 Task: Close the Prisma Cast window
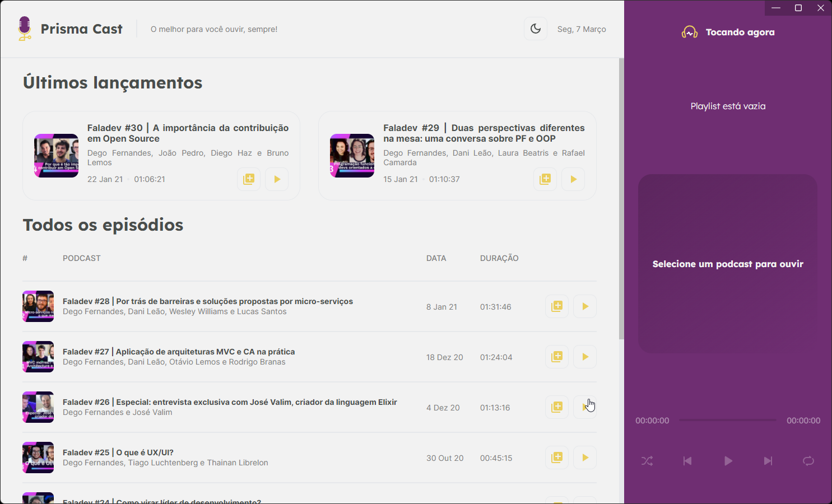821,8
